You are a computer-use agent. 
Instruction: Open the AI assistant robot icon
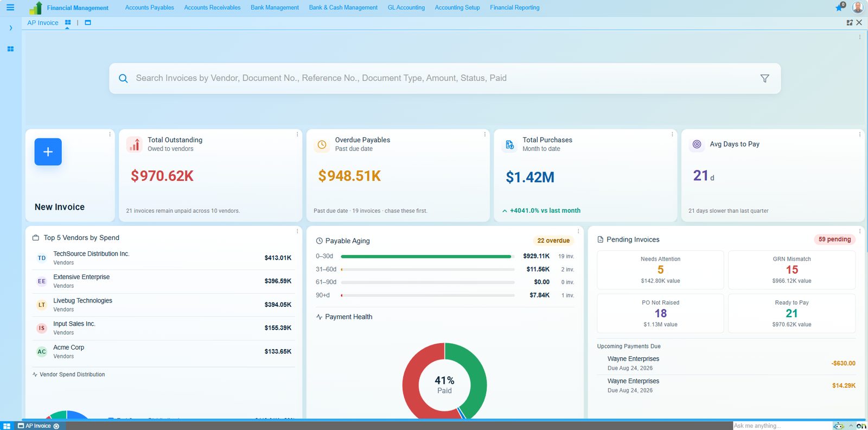[839, 426]
